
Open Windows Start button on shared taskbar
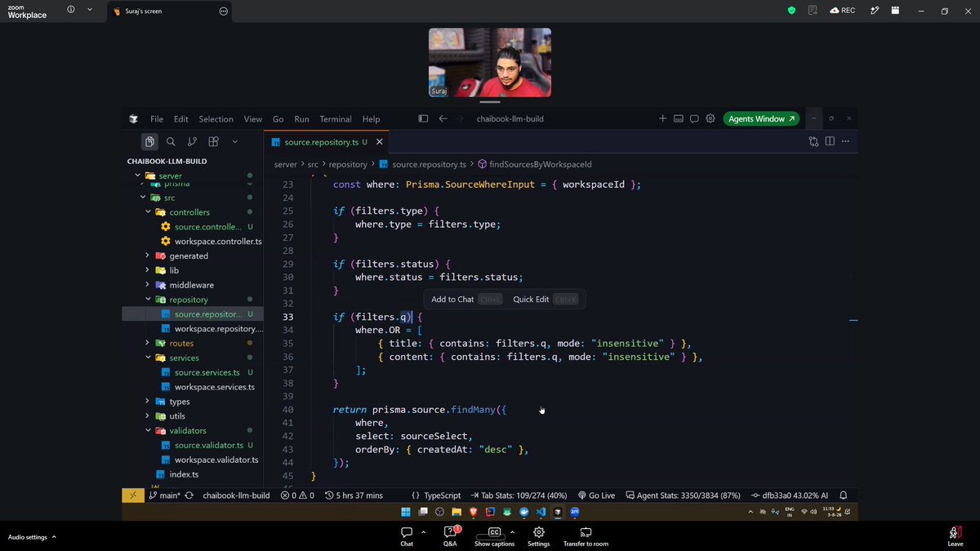[406, 512]
